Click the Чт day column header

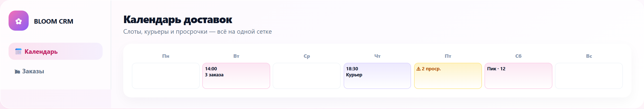(377, 56)
